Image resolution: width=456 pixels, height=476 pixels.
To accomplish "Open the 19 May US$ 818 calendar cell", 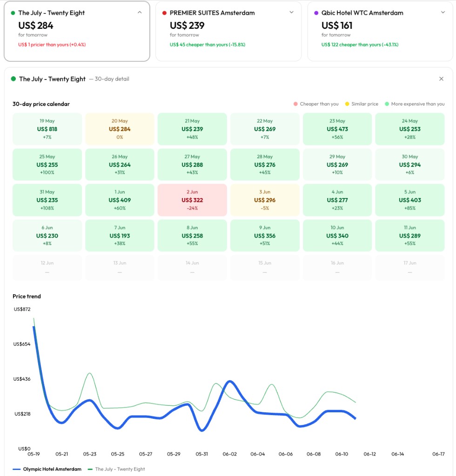I will click(x=47, y=129).
